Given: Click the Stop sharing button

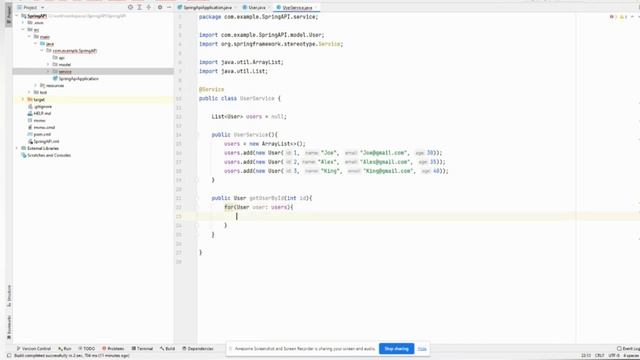Looking at the screenshot, I should 396,349.
